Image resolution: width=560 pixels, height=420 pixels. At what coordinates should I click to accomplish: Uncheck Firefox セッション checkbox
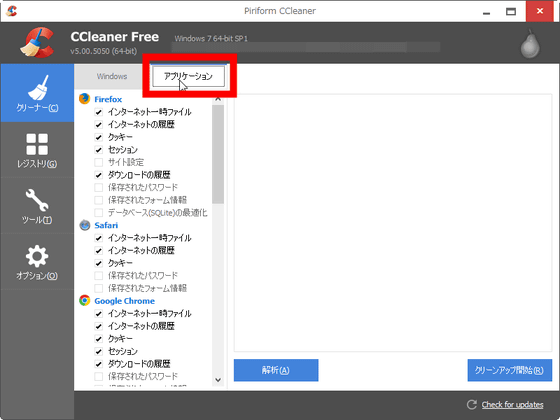pyautogui.click(x=99, y=150)
